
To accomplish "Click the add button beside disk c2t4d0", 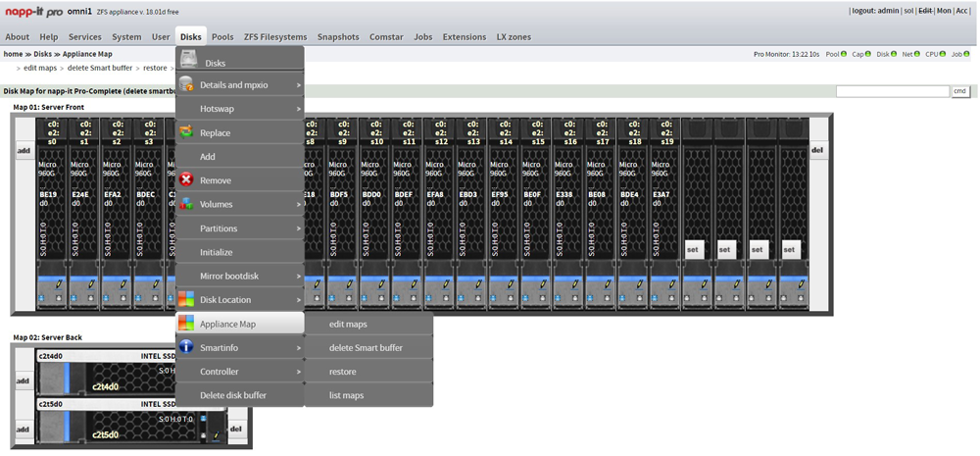I will coord(24,380).
